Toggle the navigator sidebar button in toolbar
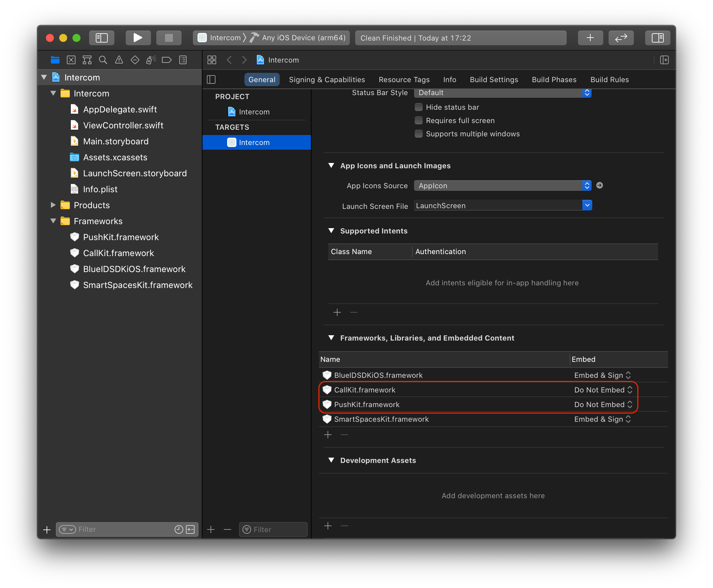Image resolution: width=713 pixels, height=588 pixels. click(102, 38)
